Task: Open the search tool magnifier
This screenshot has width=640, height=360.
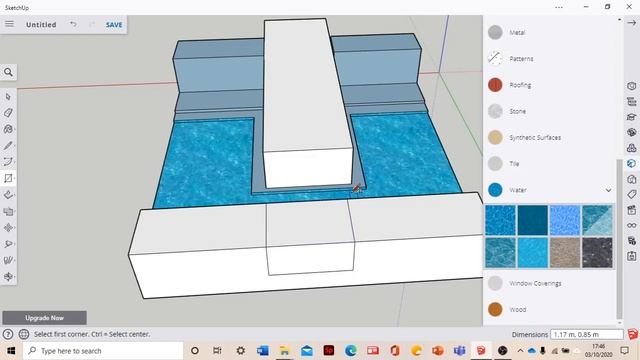Action: coord(8,72)
